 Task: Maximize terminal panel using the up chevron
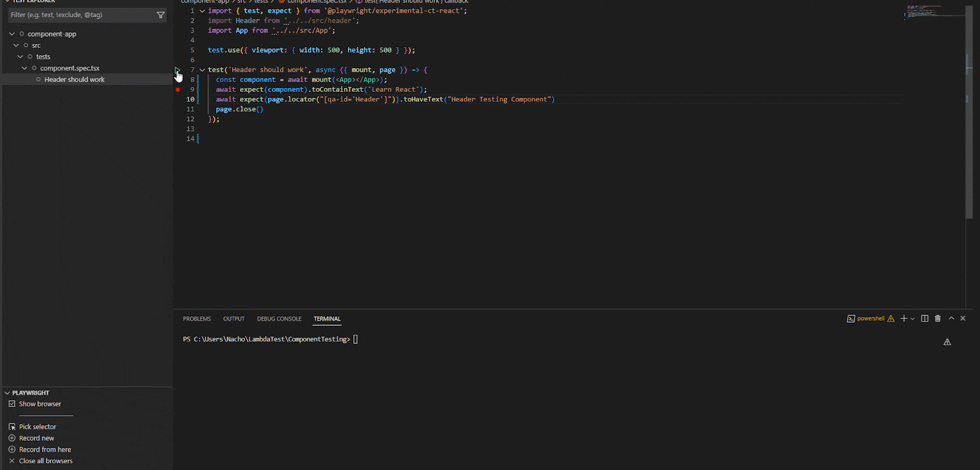click(x=951, y=319)
